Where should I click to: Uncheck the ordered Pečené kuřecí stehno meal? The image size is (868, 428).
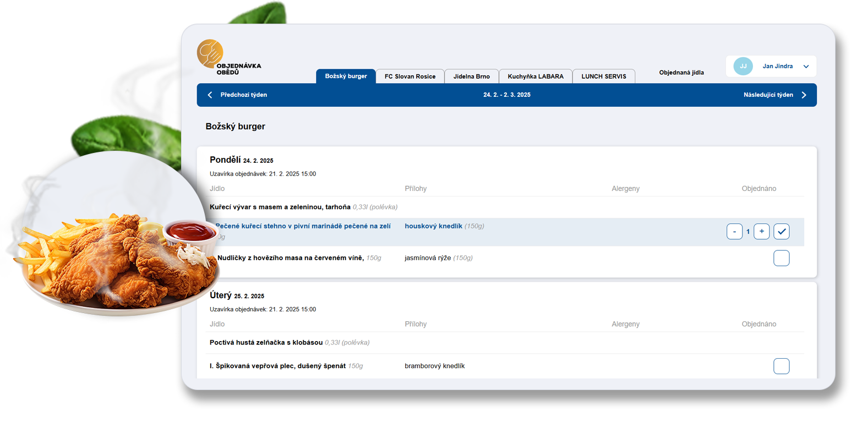pos(782,232)
